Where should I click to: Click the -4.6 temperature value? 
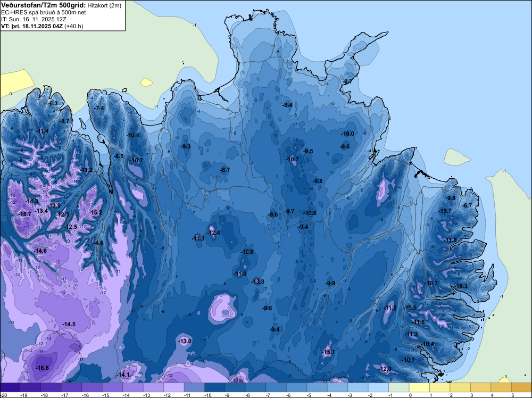[x=98, y=243]
